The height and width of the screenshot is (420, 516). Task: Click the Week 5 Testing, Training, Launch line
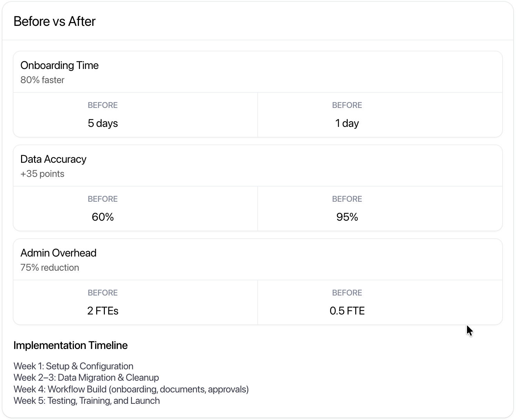pyautogui.click(x=87, y=401)
